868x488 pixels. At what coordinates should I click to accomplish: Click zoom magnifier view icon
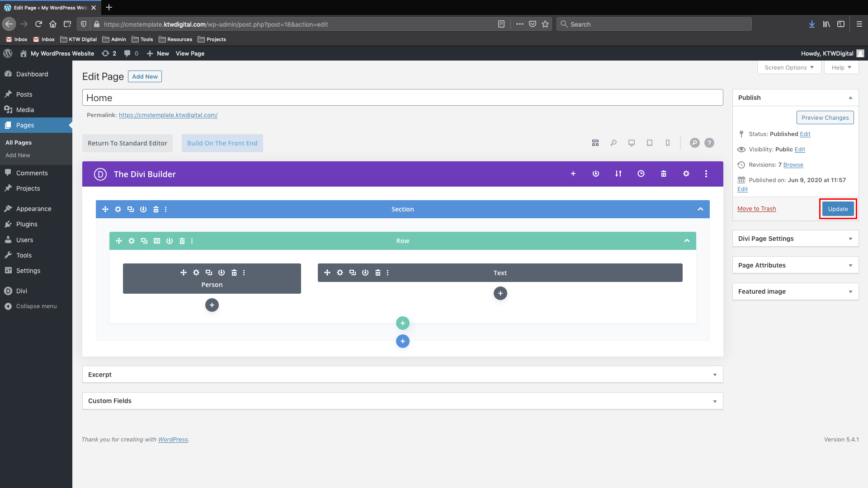pyautogui.click(x=613, y=143)
